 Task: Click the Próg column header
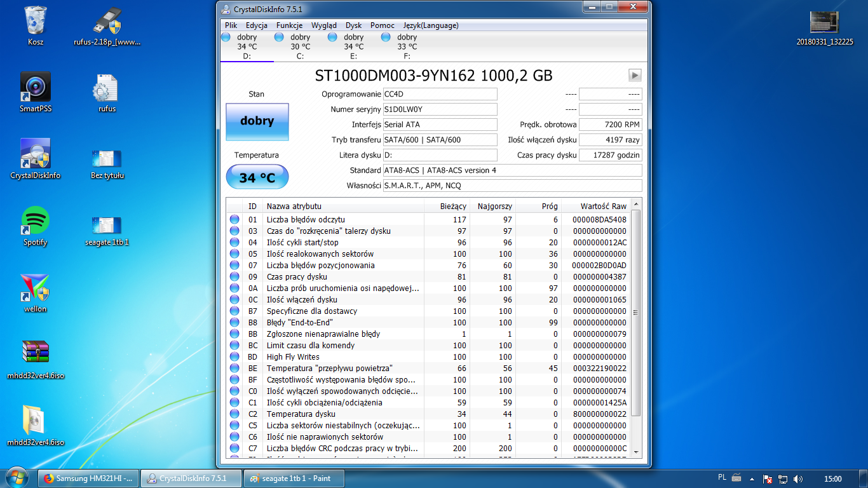tap(539, 206)
